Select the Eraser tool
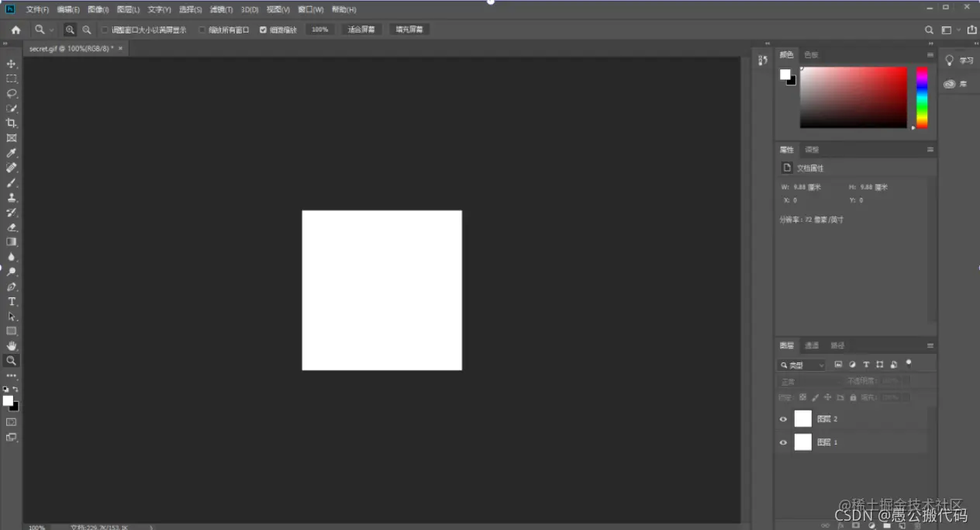The image size is (980, 530). pyautogui.click(x=11, y=227)
